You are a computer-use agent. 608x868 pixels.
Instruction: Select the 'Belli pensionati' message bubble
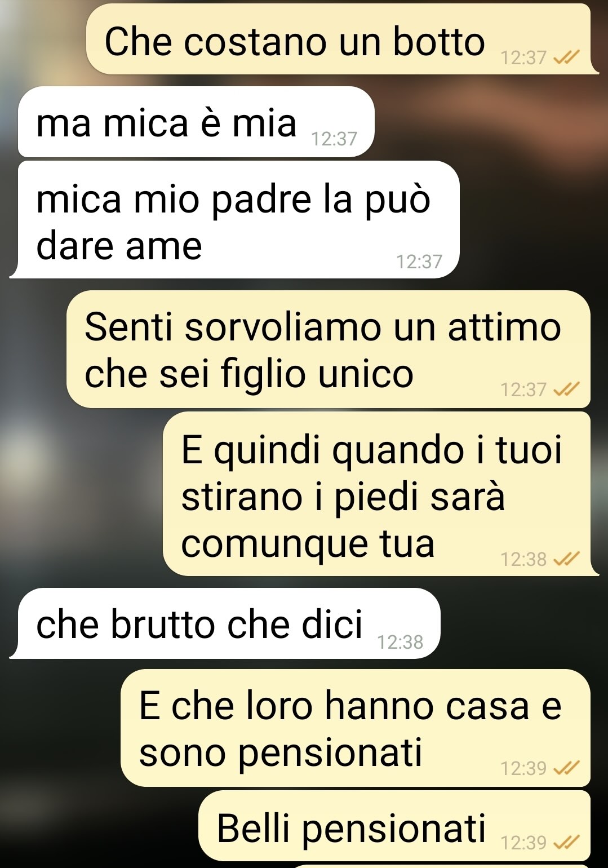[x=394, y=826]
